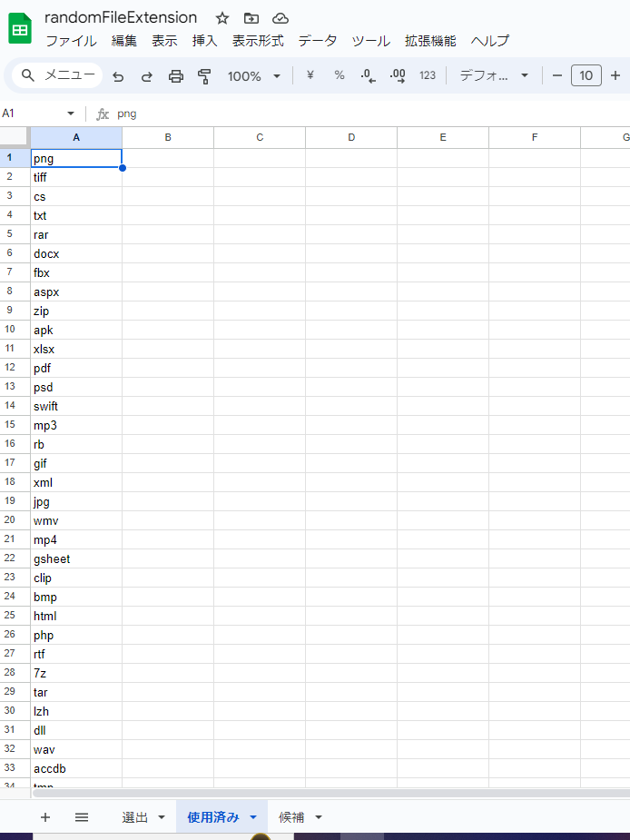This screenshot has height=840, width=630.
Task: Click the formula bar showing png
Action: coord(369,114)
